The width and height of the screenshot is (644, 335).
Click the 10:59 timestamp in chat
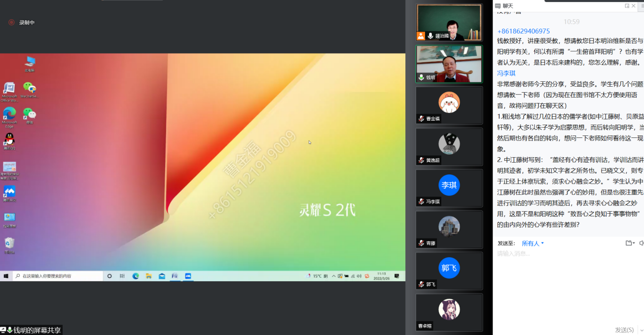click(x=572, y=22)
